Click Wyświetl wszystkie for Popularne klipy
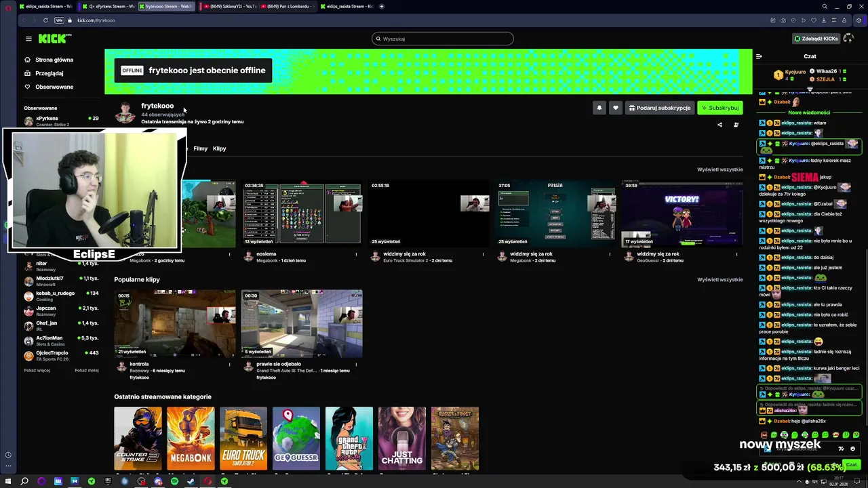 719,279
